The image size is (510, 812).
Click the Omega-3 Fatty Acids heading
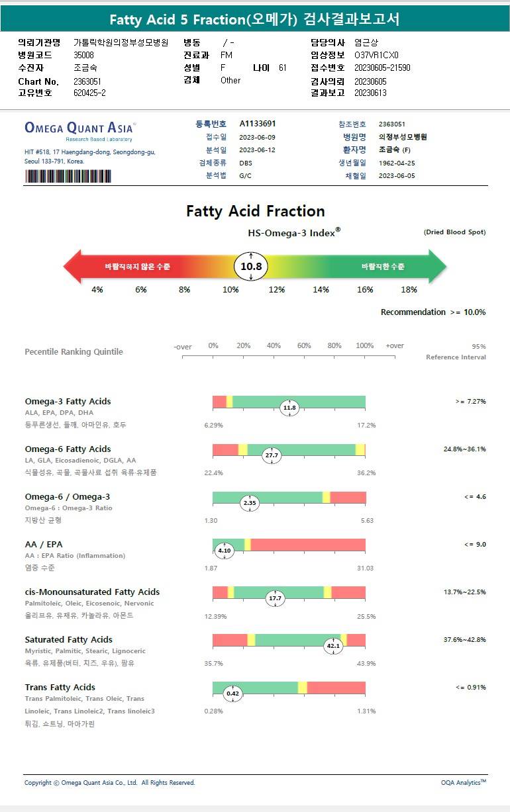pyautogui.click(x=68, y=401)
